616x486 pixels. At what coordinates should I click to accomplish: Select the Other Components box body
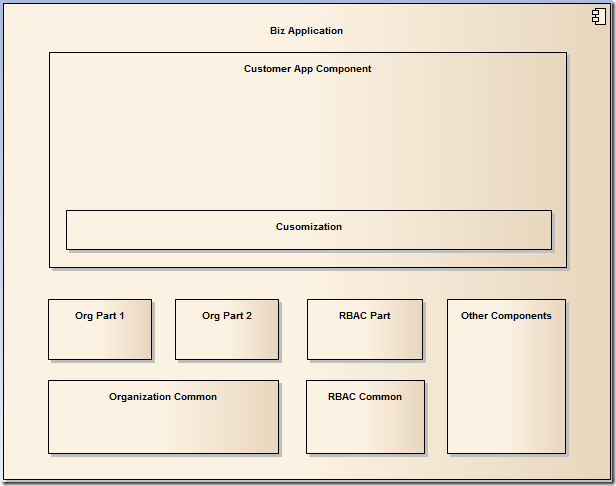click(506, 390)
